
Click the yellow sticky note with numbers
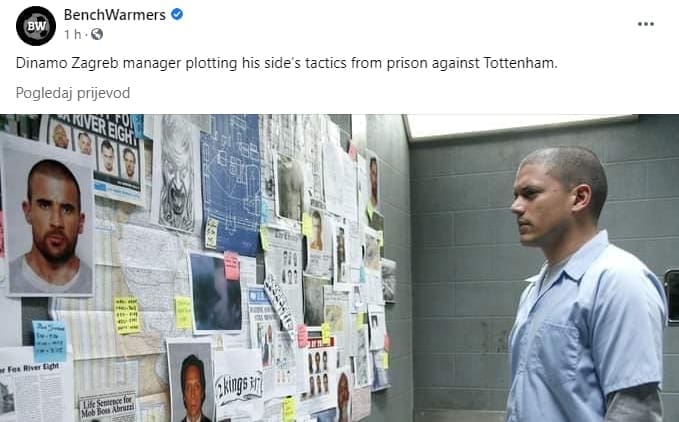tap(127, 315)
